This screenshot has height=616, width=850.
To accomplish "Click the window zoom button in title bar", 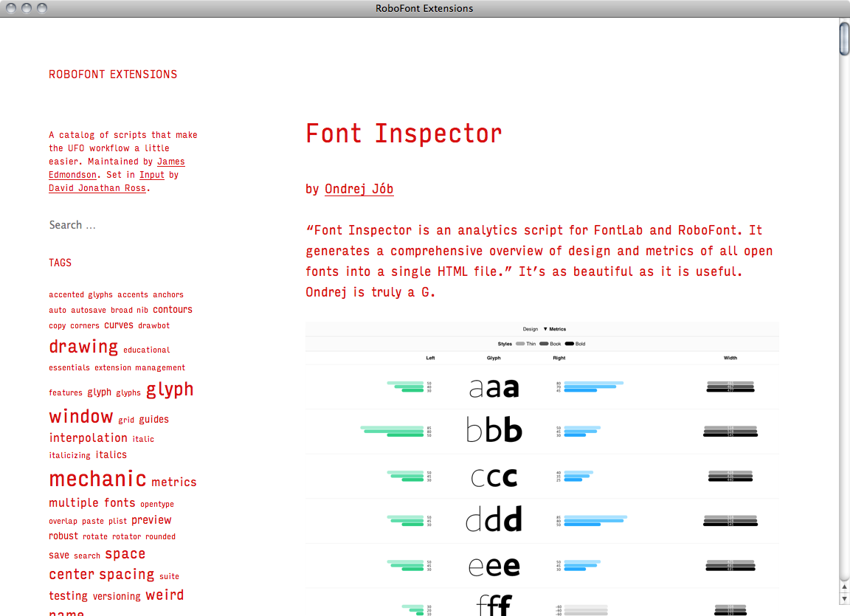I will [42, 8].
